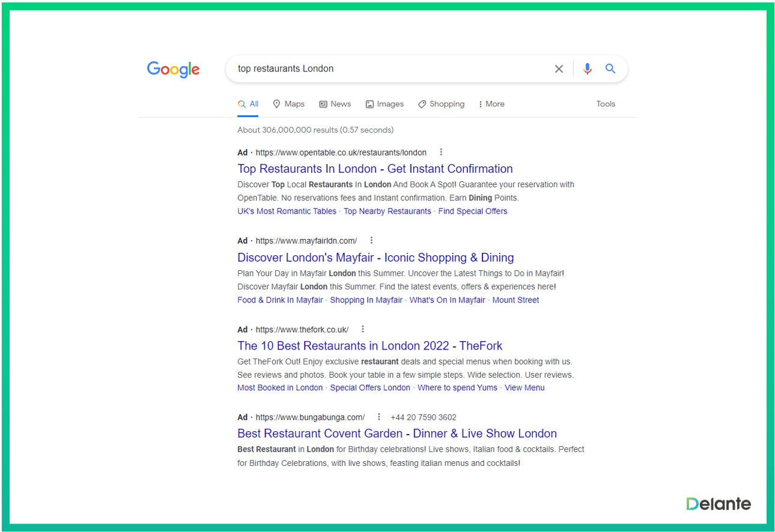Switch to the News tab

[335, 104]
